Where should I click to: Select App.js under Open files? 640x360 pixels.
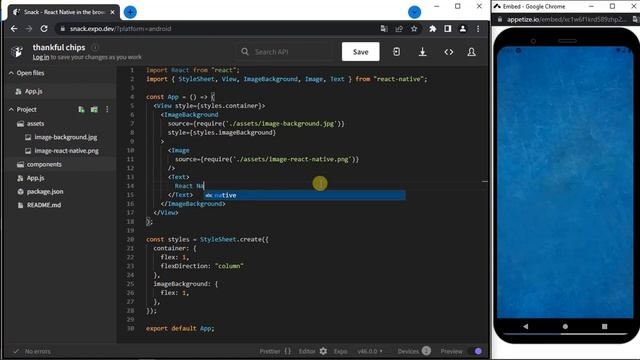[x=34, y=91]
